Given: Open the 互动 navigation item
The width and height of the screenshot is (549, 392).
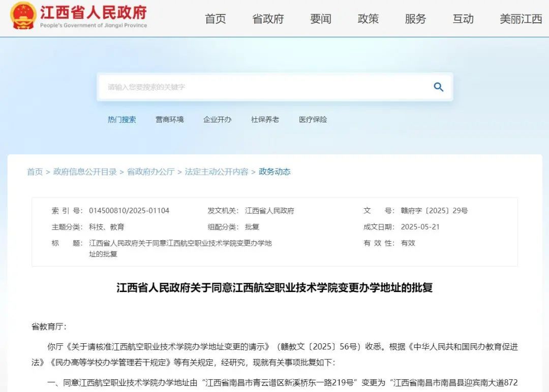Looking at the screenshot, I should tap(463, 18).
